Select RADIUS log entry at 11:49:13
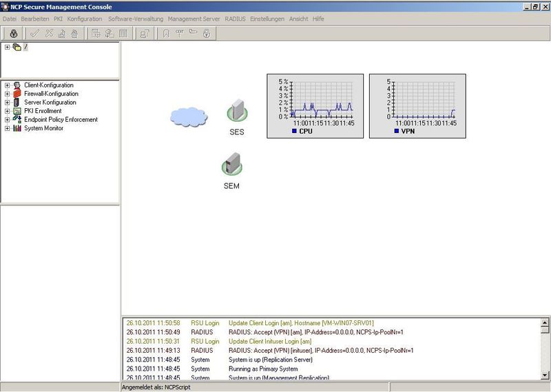The width and height of the screenshot is (551, 392). (x=331, y=351)
